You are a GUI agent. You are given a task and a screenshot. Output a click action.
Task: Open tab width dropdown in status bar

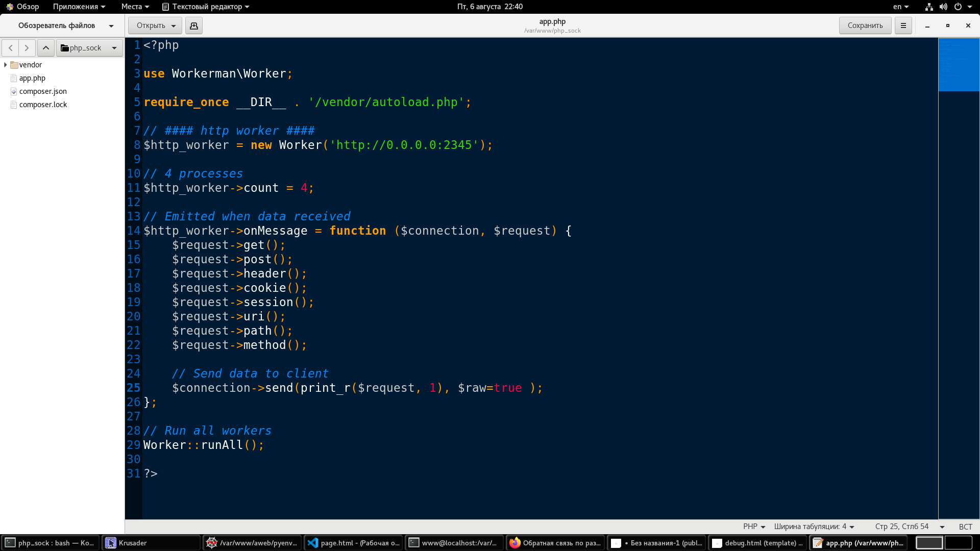814,527
